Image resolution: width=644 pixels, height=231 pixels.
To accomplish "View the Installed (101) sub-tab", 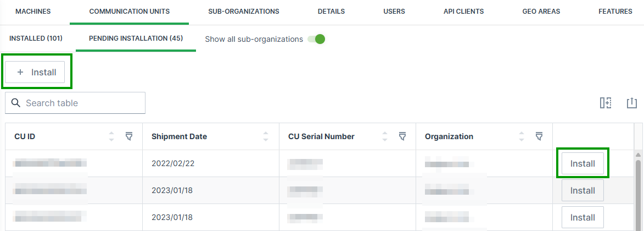I will (x=36, y=38).
